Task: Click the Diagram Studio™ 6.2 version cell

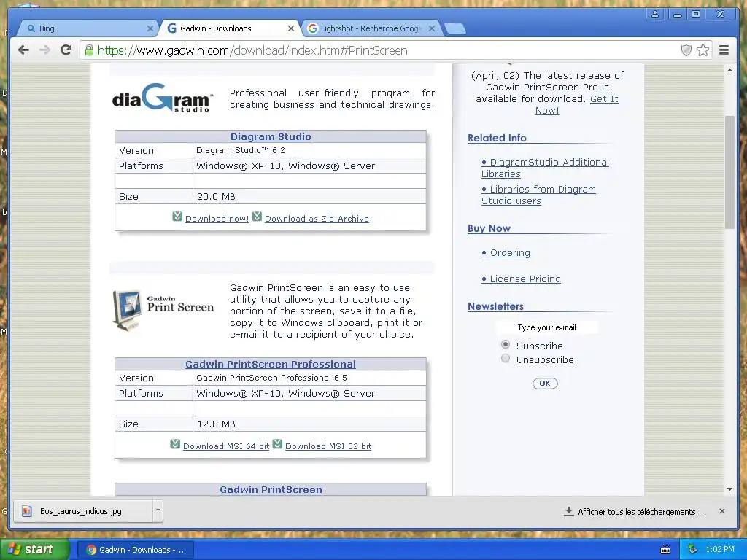Action: pos(309,150)
